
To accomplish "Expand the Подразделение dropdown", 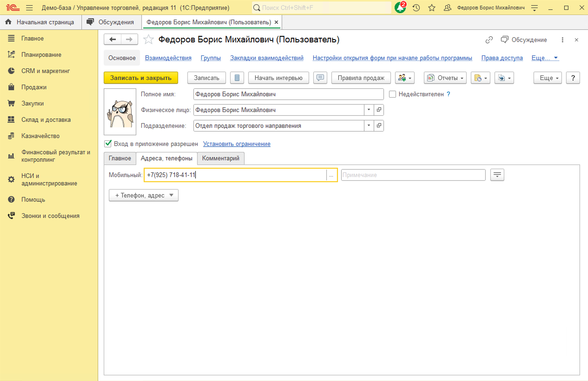I will 369,126.
